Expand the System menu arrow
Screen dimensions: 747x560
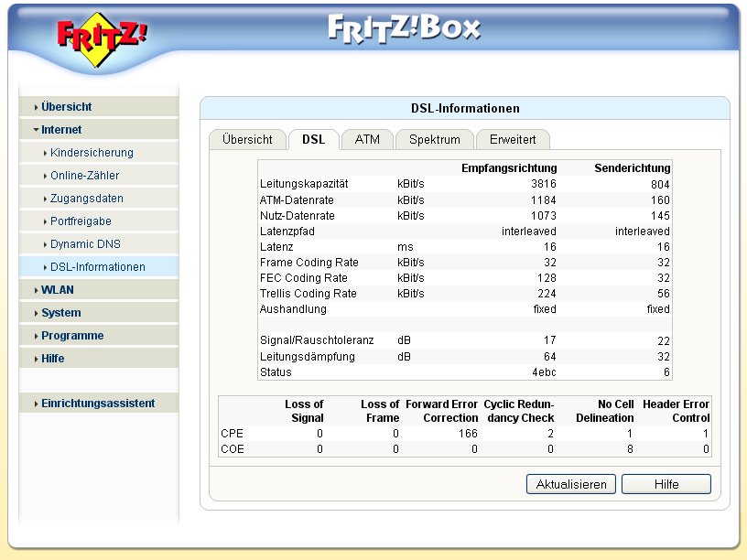37,313
